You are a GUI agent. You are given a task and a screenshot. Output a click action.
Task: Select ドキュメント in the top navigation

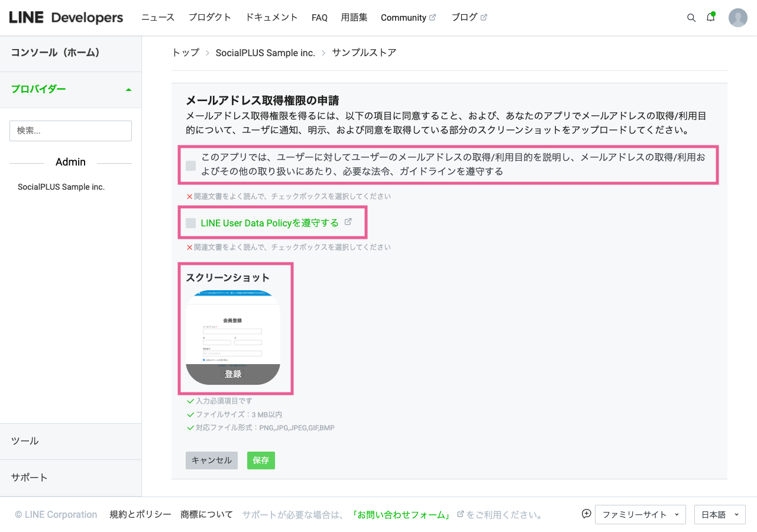(x=271, y=17)
